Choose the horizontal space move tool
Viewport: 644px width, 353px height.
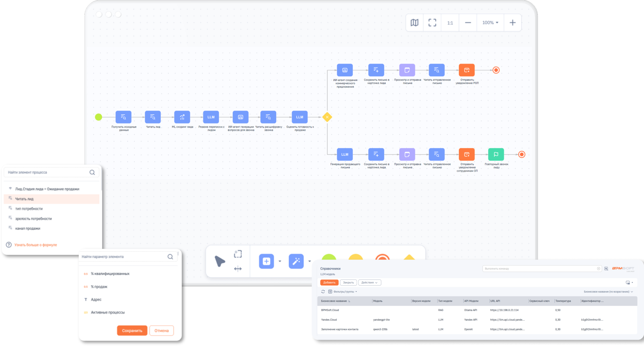(x=238, y=269)
